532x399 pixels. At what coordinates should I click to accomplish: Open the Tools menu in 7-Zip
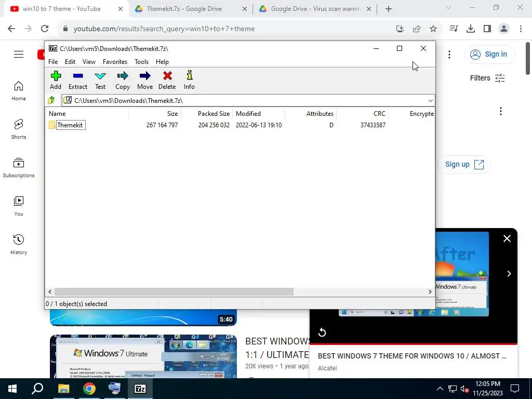coord(141,62)
